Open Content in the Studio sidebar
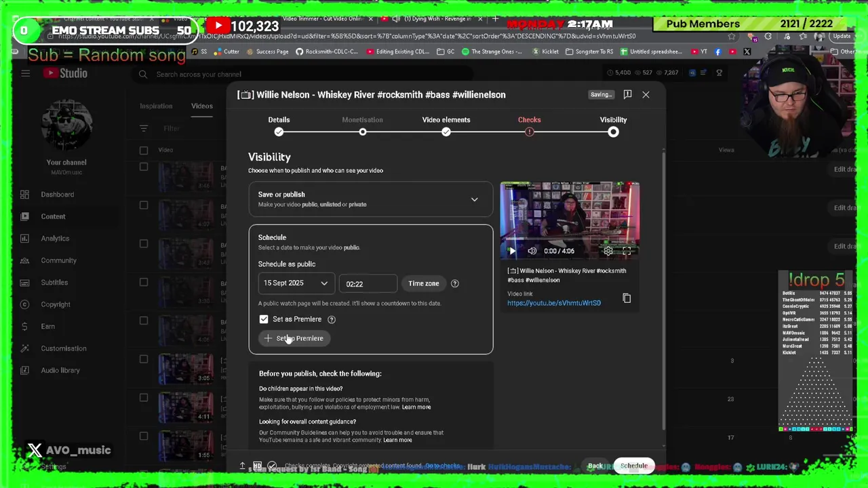This screenshot has width=868, height=488. tap(53, 217)
